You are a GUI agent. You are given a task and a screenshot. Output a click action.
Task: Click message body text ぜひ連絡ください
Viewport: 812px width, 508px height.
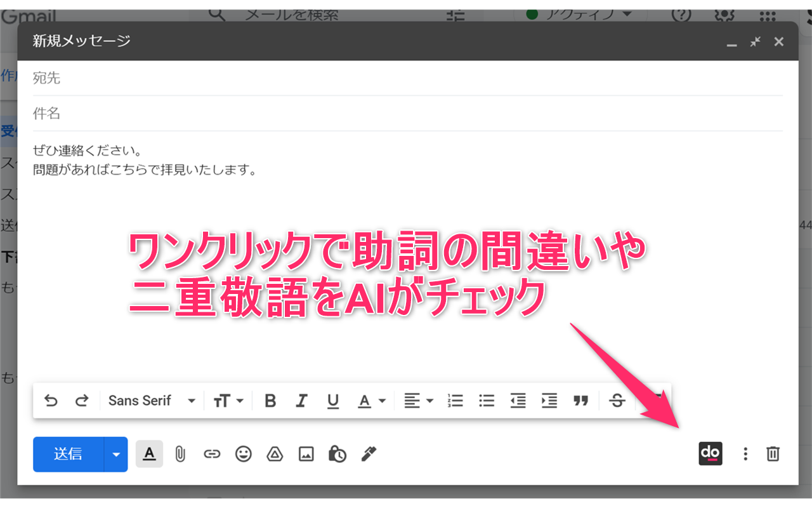coord(87,151)
